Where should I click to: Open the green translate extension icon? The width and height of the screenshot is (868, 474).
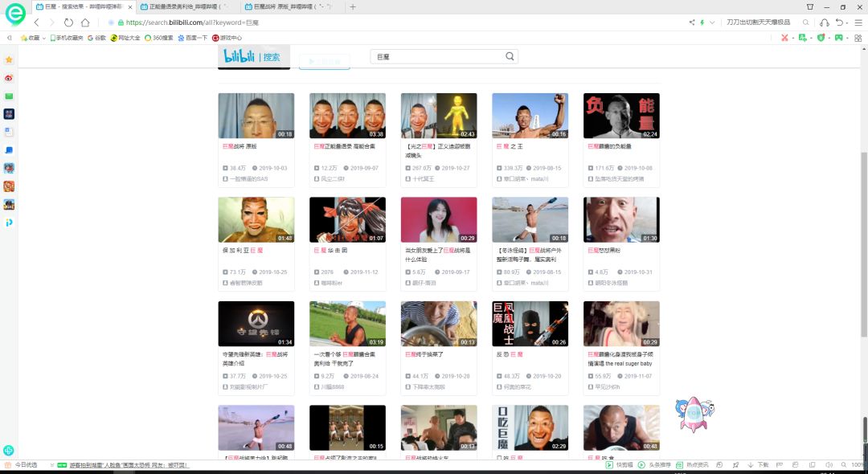[x=803, y=38]
